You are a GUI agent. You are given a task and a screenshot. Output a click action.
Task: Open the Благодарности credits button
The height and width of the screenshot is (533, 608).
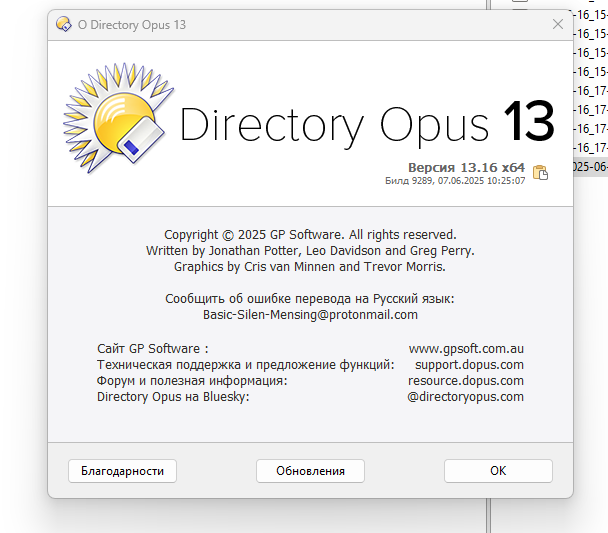(123, 471)
